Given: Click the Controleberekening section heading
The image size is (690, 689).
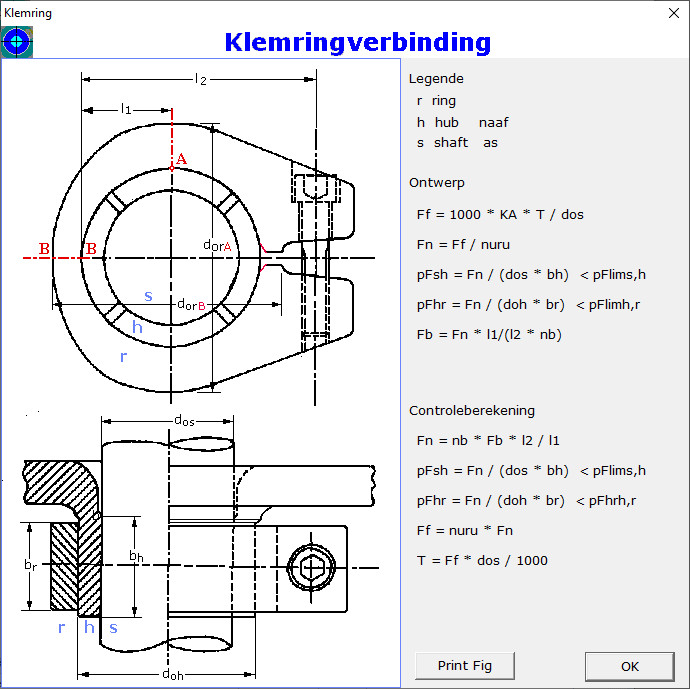Looking at the screenshot, I should 472,410.
